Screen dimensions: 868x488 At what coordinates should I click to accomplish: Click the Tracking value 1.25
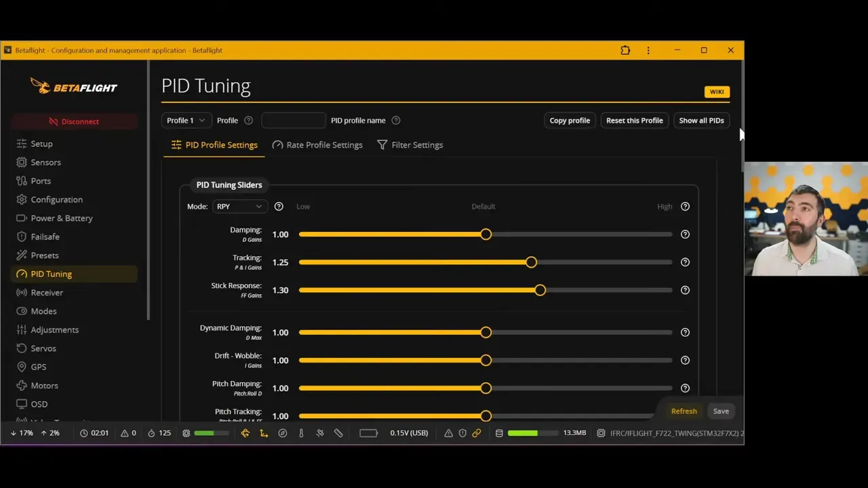tap(280, 262)
